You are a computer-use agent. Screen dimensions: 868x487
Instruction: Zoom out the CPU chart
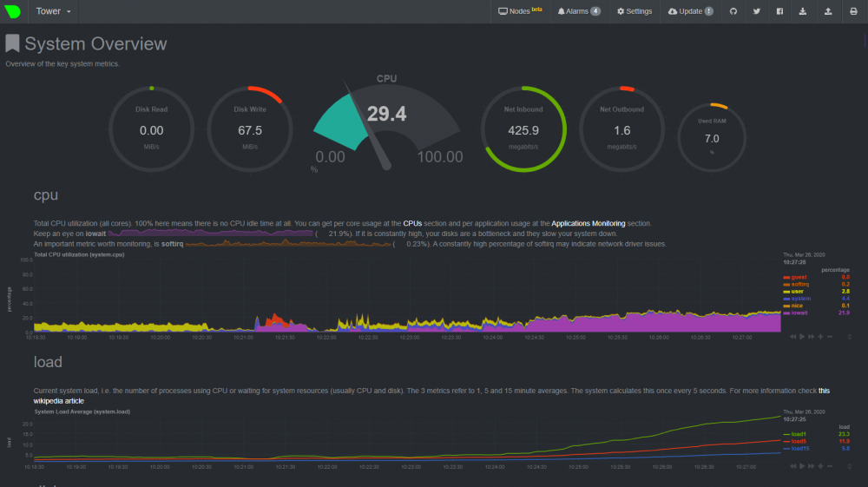click(x=830, y=337)
